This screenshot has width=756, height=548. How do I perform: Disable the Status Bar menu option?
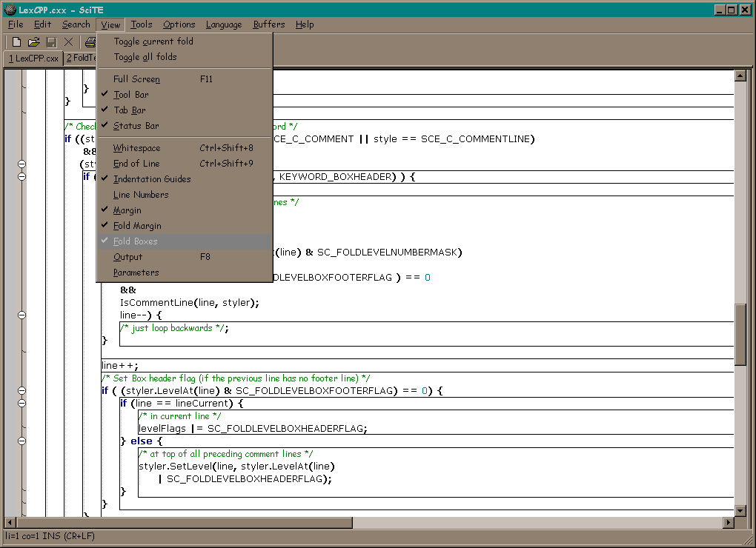click(x=136, y=126)
